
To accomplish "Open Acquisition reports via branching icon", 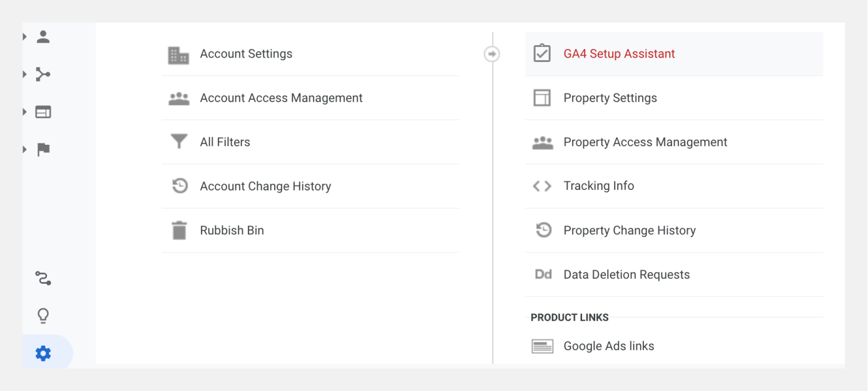I will point(43,75).
